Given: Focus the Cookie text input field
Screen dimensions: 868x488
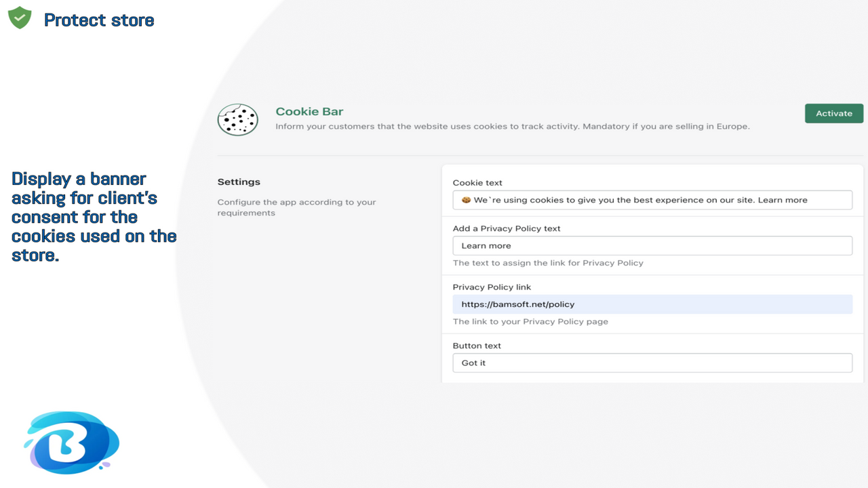Looking at the screenshot, I should pyautogui.click(x=652, y=200).
